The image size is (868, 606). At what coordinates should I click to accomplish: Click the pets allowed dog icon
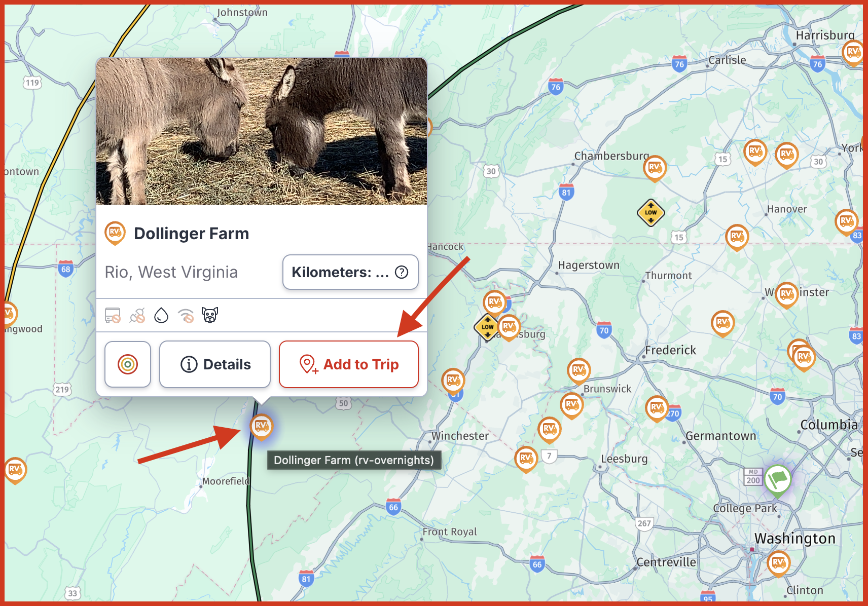[210, 315]
